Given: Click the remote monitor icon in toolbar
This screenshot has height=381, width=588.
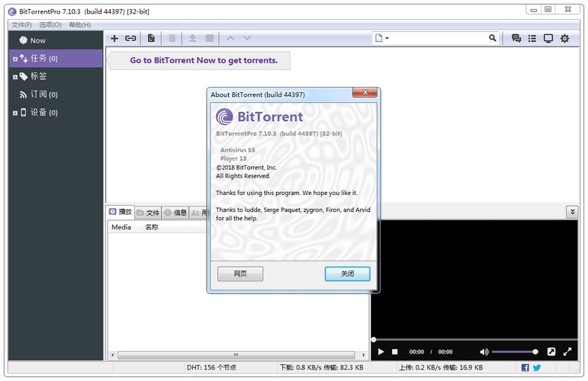Looking at the screenshot, I should click(548, 38).
